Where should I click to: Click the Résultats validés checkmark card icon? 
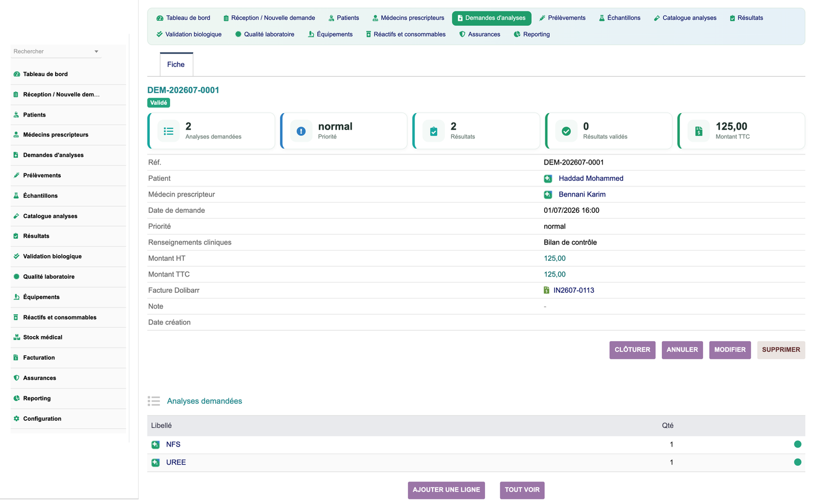coord(566,131)
